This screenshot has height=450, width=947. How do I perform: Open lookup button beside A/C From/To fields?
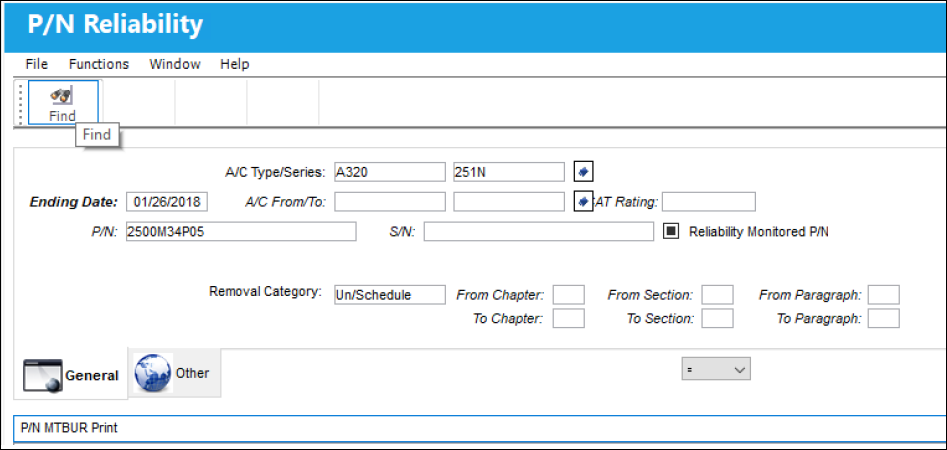click(583, 202)
